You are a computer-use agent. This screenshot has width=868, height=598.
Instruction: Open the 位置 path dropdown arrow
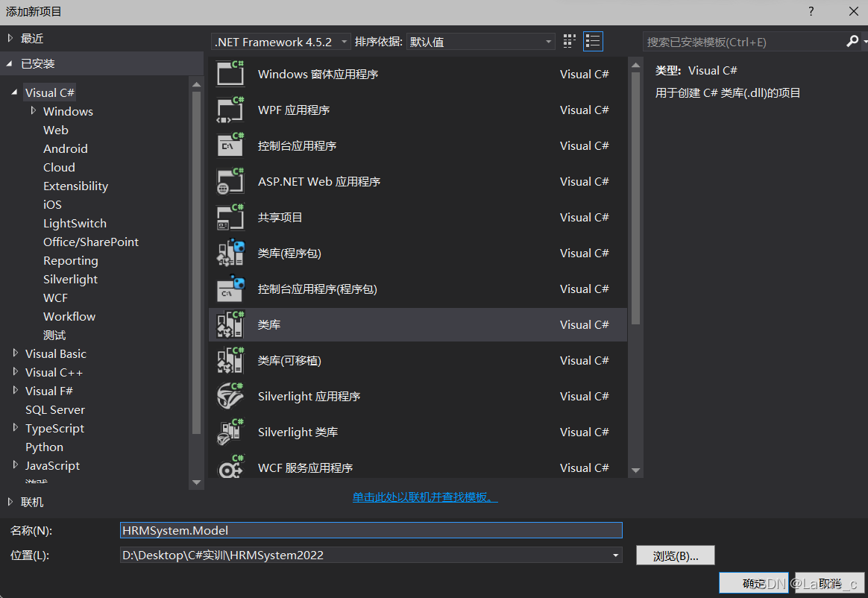[615, 555]
